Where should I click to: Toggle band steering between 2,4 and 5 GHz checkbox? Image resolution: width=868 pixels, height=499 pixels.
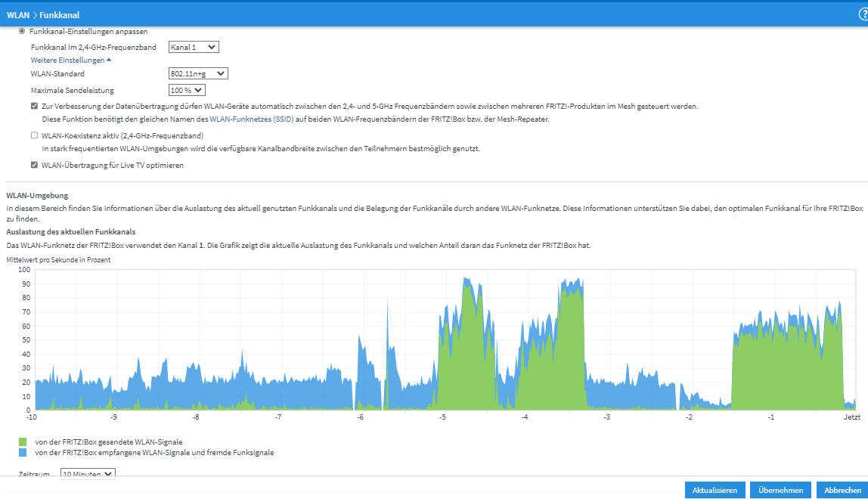pyautogui.click(x=34, y=106)
